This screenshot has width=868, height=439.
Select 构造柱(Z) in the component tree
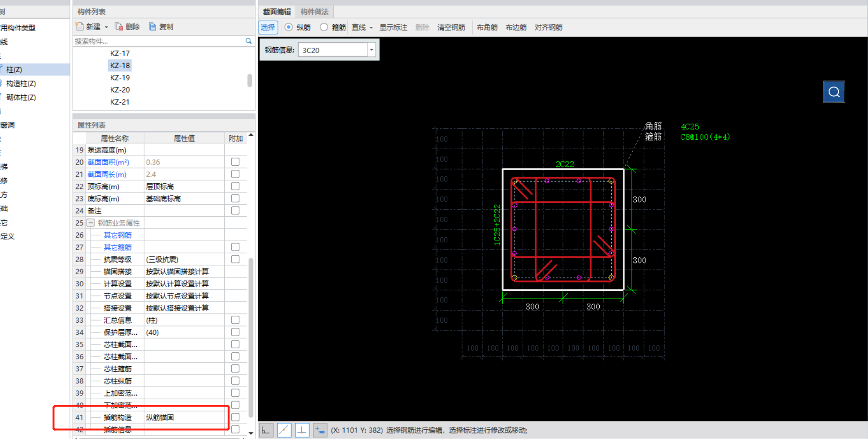(x=21, y=83)
